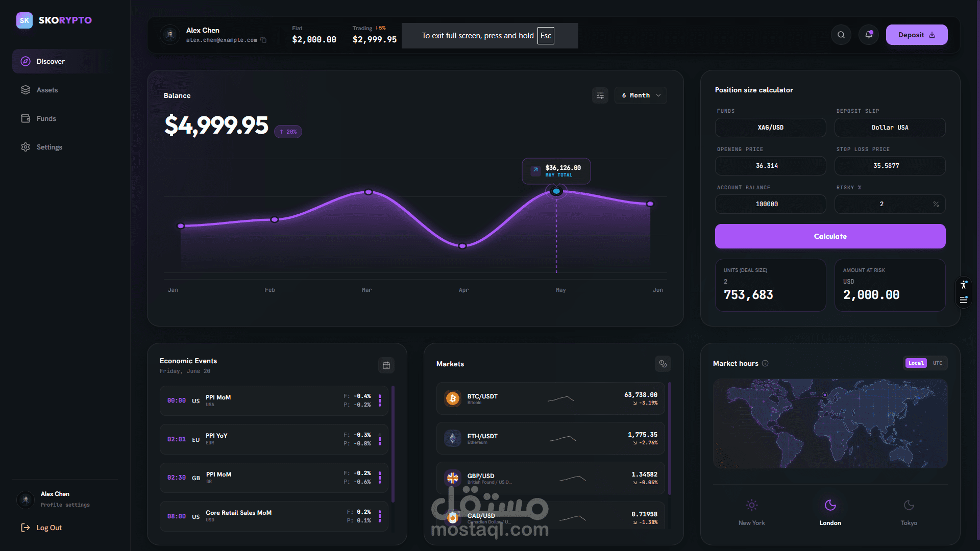Open the Markets coins settings icon
Viewport: 980px width, 551px height.
(663, 364)
